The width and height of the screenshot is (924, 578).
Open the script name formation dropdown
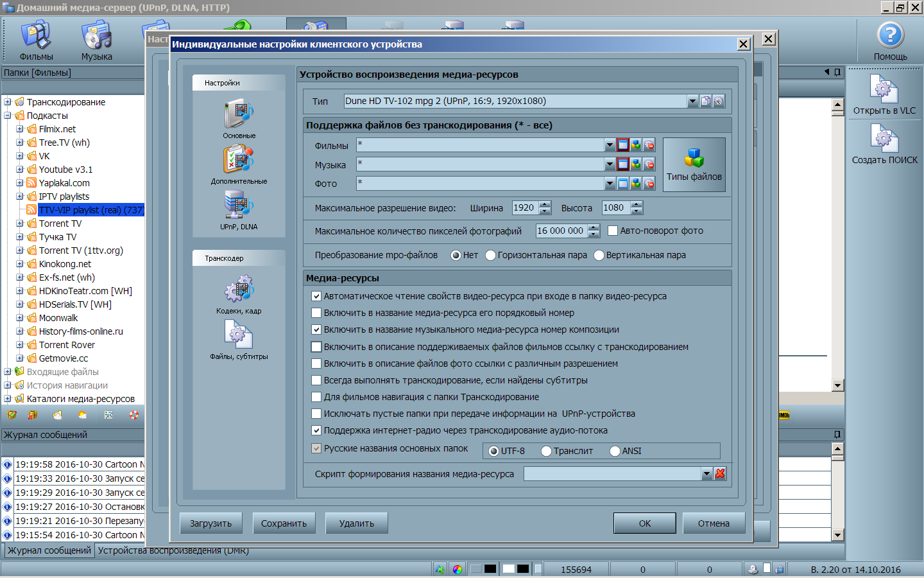click(x=706, y=474)
